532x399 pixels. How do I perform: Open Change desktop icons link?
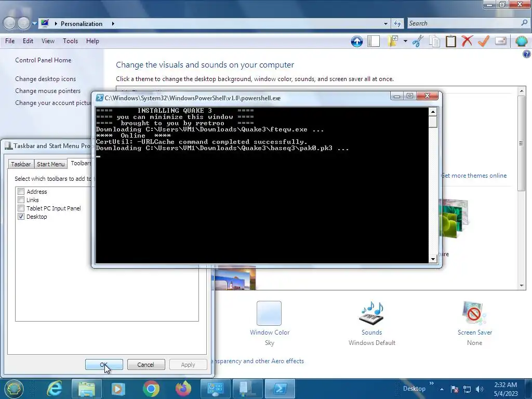(46, 79)
